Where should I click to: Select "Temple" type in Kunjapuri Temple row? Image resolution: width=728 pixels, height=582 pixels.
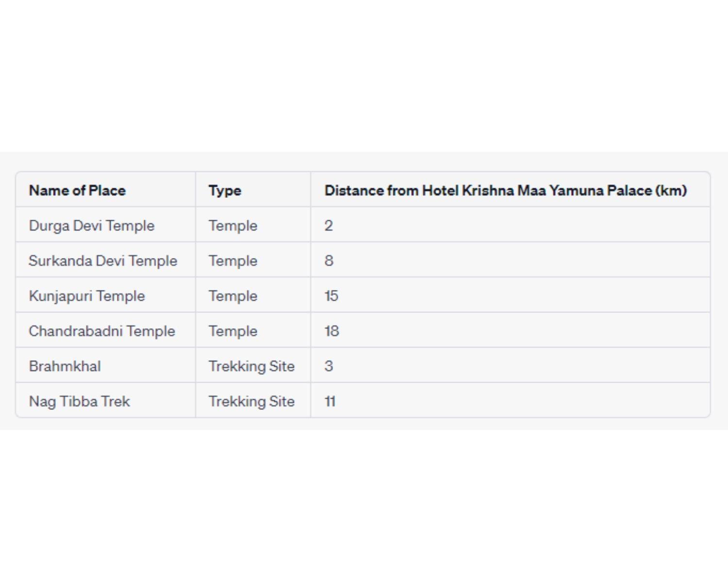coord(233,296)
